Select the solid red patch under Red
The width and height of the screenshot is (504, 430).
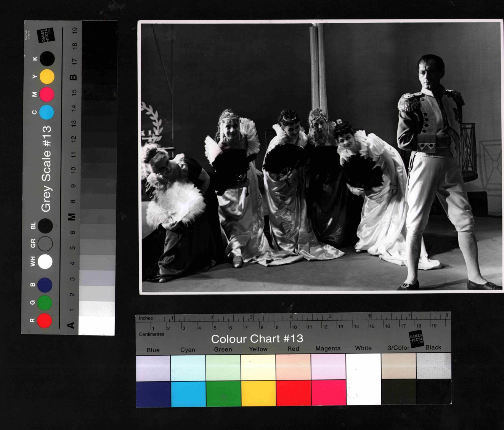293,393
